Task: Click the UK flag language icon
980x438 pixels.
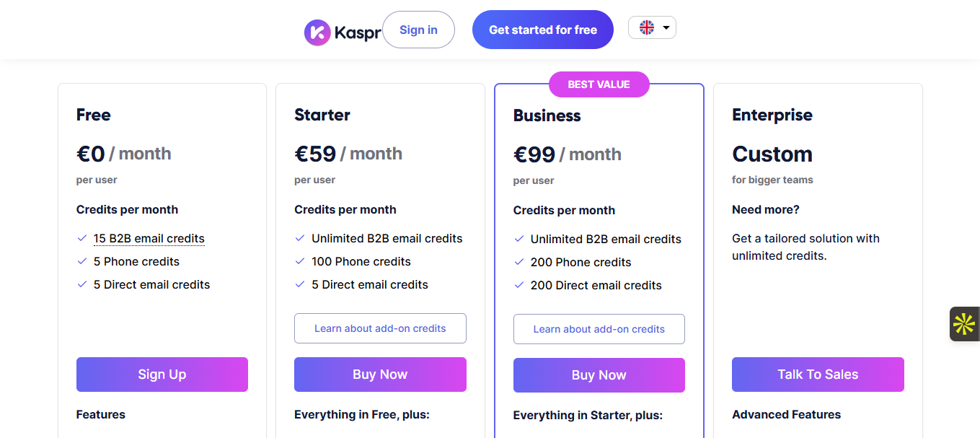Action: point(647,27)
